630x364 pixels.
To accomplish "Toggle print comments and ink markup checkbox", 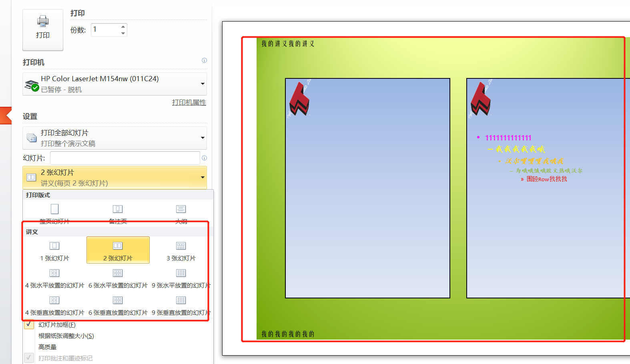I will coord(29,358).
